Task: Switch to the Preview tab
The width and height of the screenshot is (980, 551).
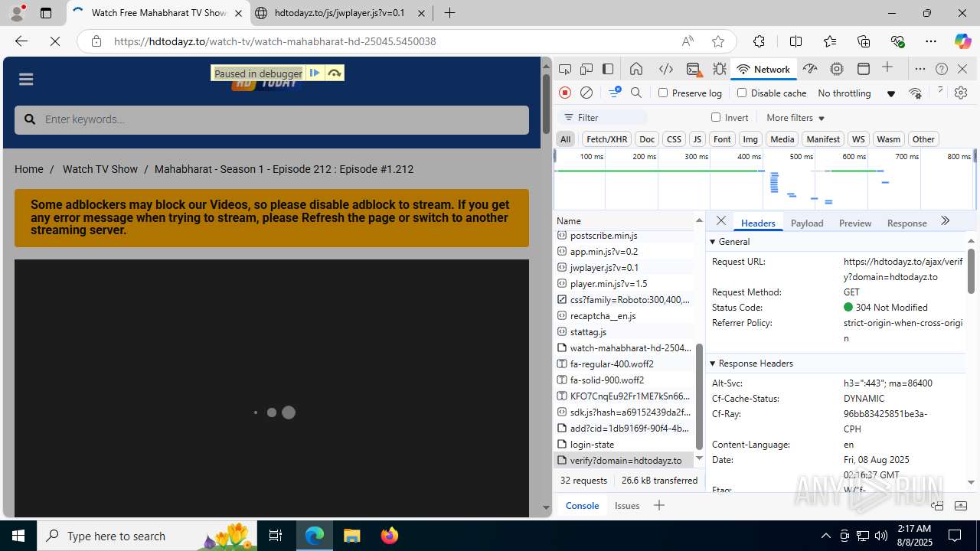Action: click(855, 223)
